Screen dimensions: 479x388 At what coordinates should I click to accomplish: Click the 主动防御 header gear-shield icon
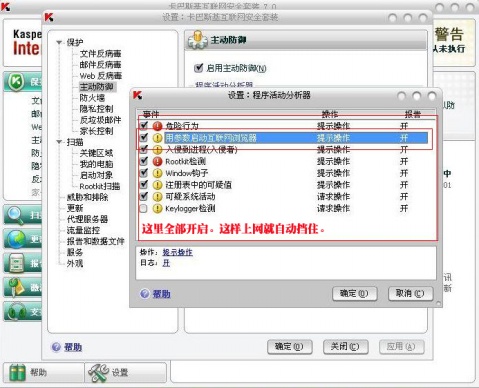198,40
